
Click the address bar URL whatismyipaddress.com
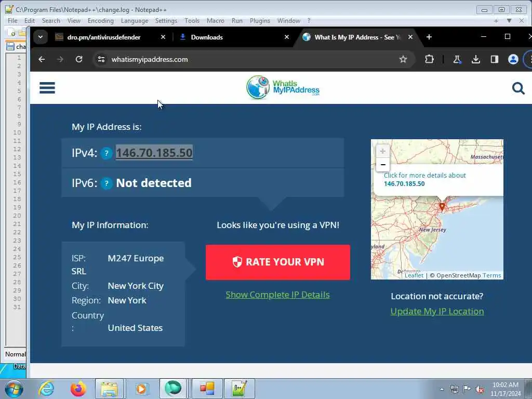point(150,59)
